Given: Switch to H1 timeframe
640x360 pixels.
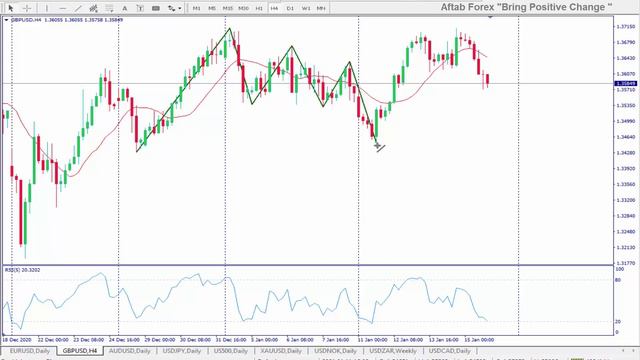Looking at the screenshot, I should [x=259, y=8].
